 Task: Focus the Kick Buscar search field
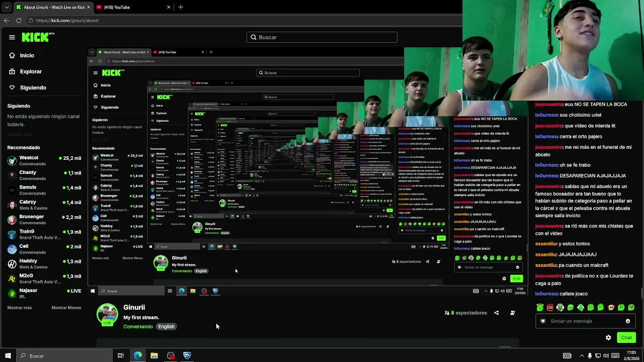322,37
